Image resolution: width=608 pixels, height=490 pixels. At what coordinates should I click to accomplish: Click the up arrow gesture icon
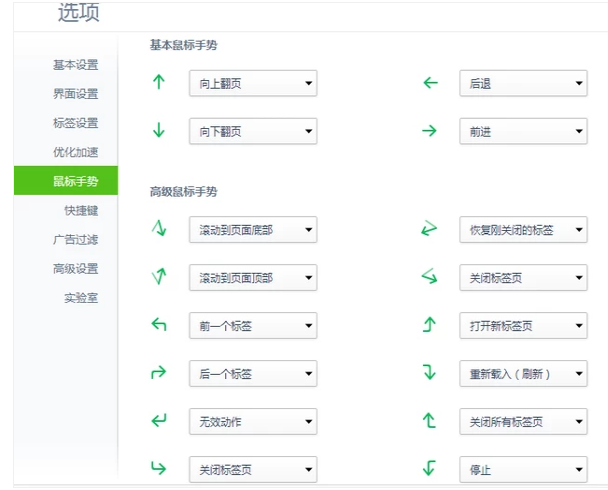(158, 83)
